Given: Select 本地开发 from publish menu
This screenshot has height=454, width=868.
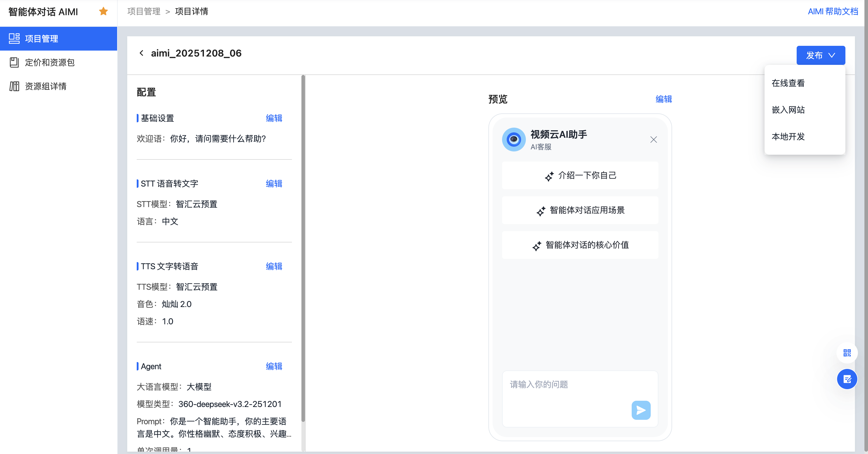Looking at the screenshot, I should (788, 137).
